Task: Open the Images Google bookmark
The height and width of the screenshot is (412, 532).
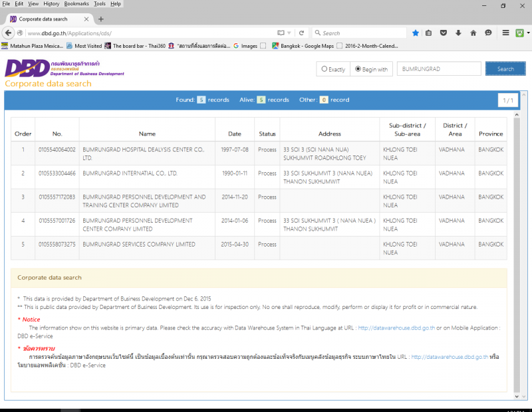Action: (x=245, y=46)
